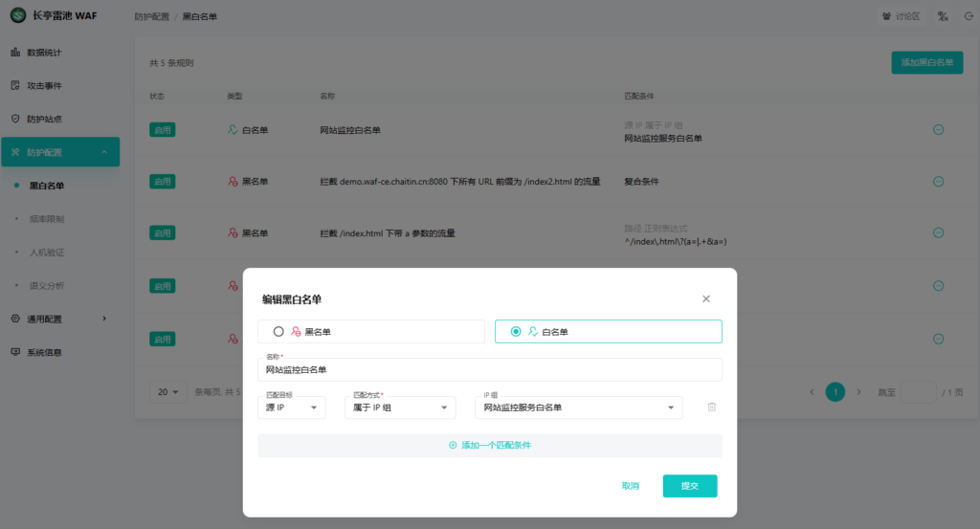Click the 黑名单 type icon in index2.html row
Image resolution: width=980 pixels, height=529 pixels.
(233, 182)
